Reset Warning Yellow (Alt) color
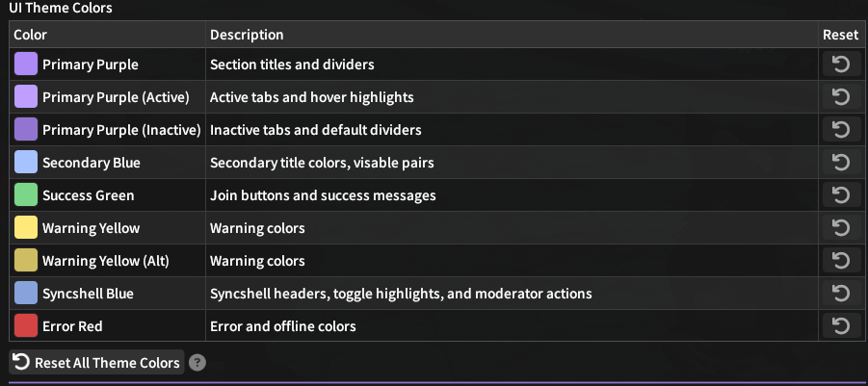This screenshot has height=386, width=868. [840, 261]
